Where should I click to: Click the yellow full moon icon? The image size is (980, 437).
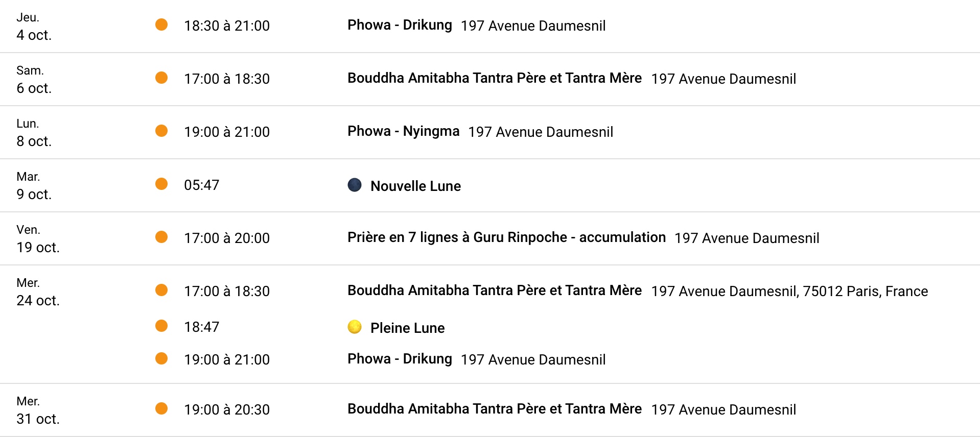355,327
